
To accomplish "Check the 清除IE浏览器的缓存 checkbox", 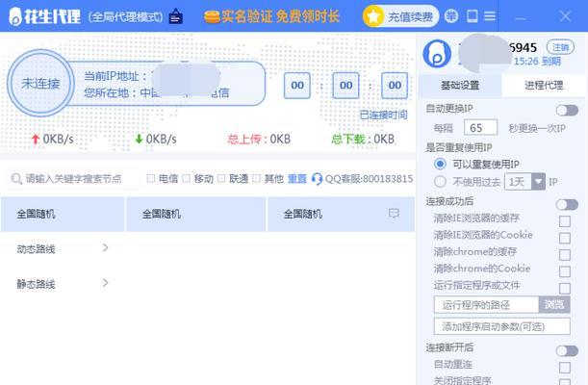I will [564, 221].
